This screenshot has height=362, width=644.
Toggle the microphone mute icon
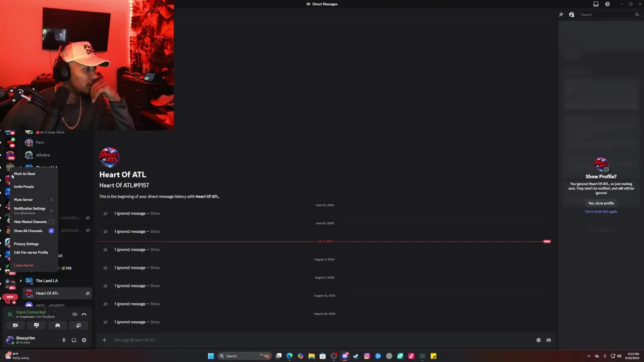coord(63,340)
